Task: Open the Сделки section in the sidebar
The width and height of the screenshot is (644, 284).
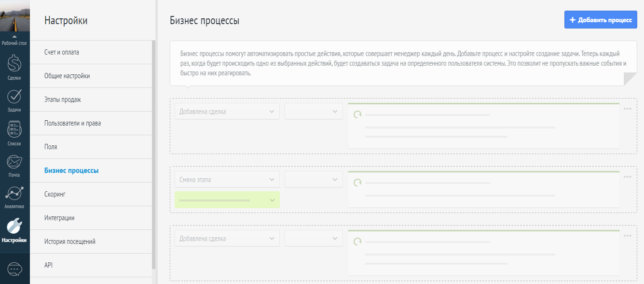Action: point(14,65)
